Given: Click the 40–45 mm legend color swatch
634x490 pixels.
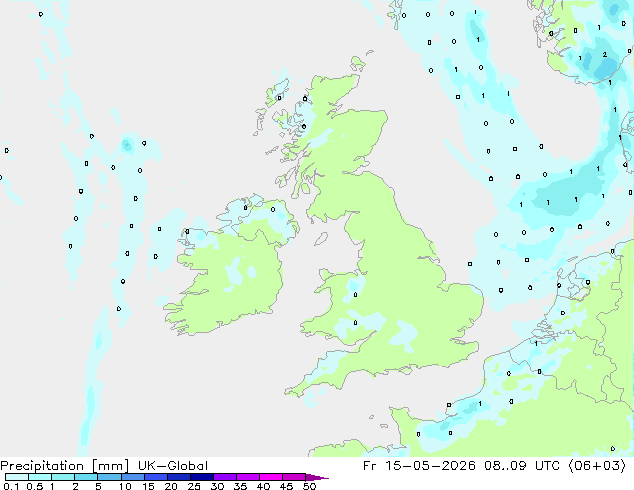Looking at the screenshot, I should (271, 477).
